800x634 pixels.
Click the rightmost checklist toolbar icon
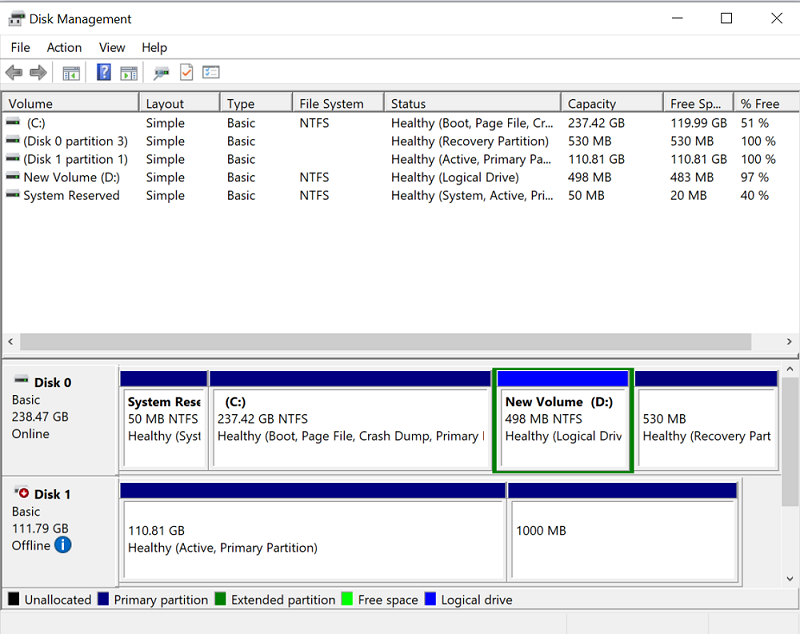click(x=210, y=72)
